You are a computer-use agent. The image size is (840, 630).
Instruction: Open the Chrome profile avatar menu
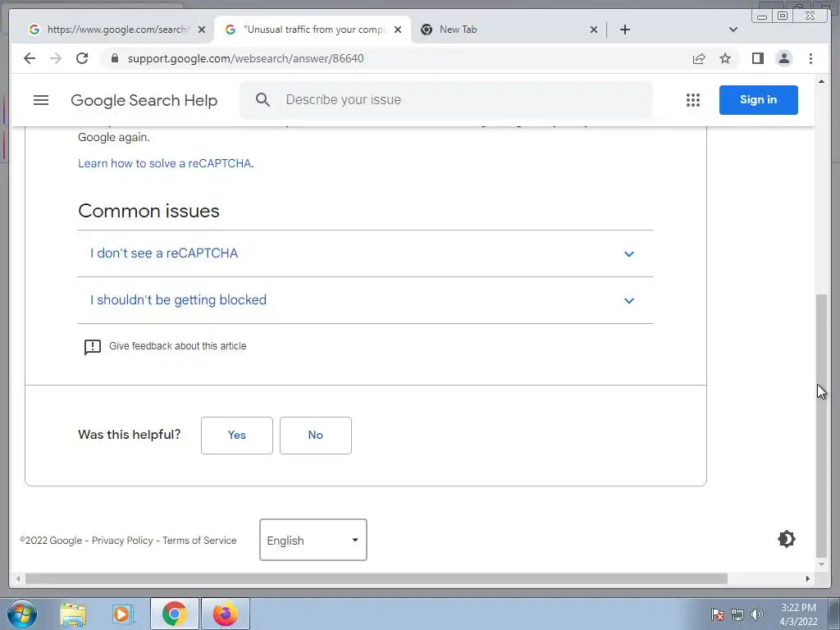[x=783, y=58]
